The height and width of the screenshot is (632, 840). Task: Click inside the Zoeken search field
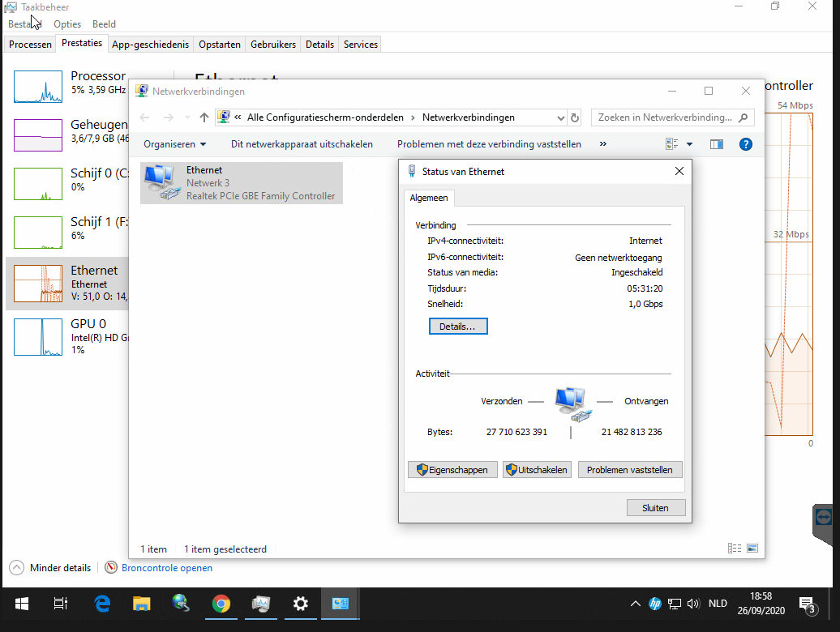pyautogui.click(x=665, y=117)
